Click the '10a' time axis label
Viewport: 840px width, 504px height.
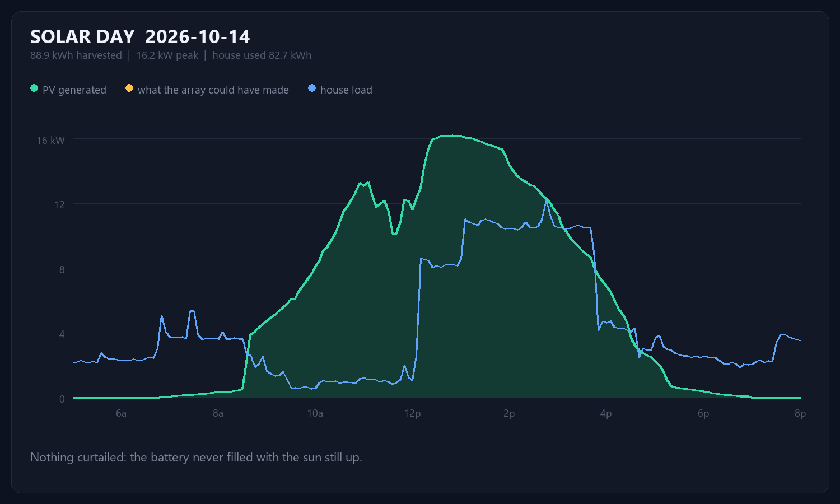pos(315,413)
